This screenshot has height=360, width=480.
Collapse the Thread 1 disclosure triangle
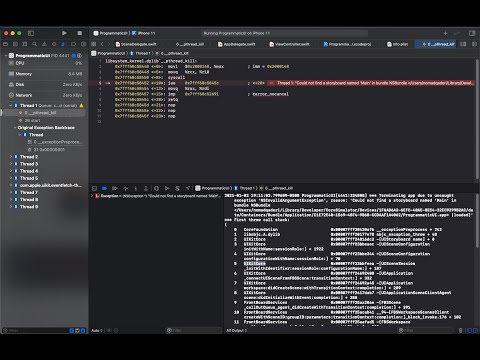11,105
